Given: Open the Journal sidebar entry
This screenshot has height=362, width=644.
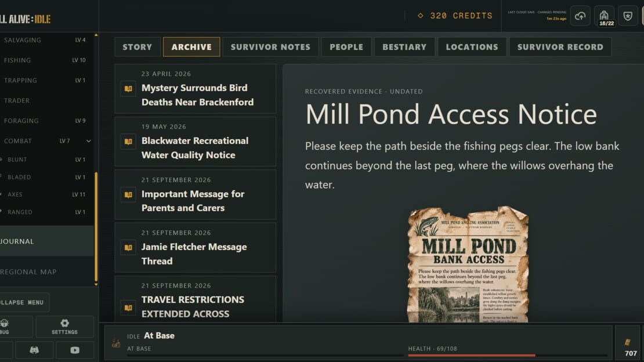Looking at the screenshot, I should 47,241.
